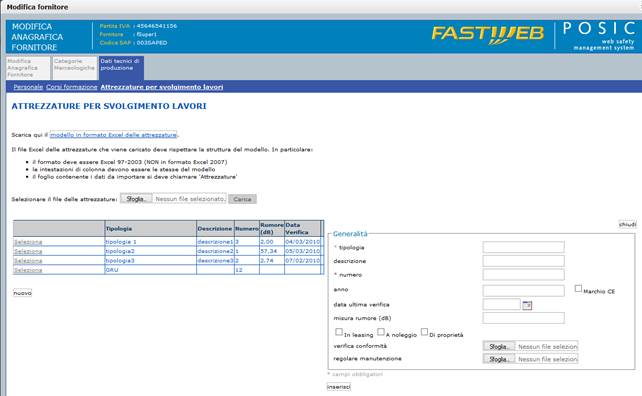Click the 'descrizione2' cell

coord(215,251)
